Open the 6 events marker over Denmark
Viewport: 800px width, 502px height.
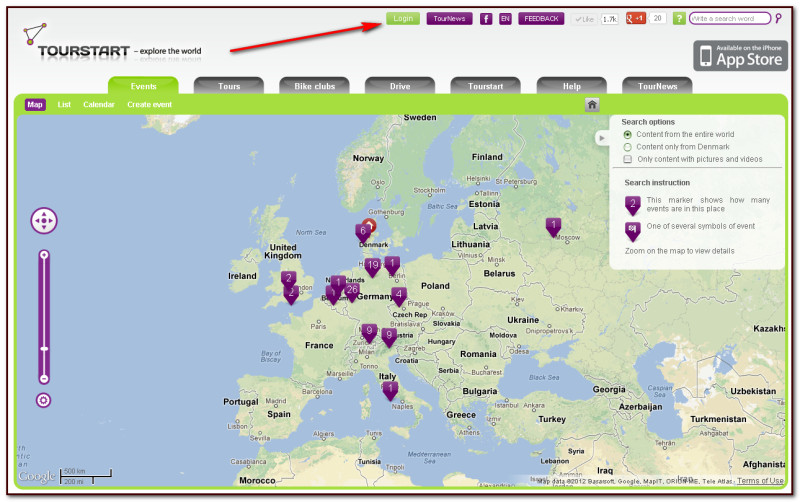click(x=362, y=233)
